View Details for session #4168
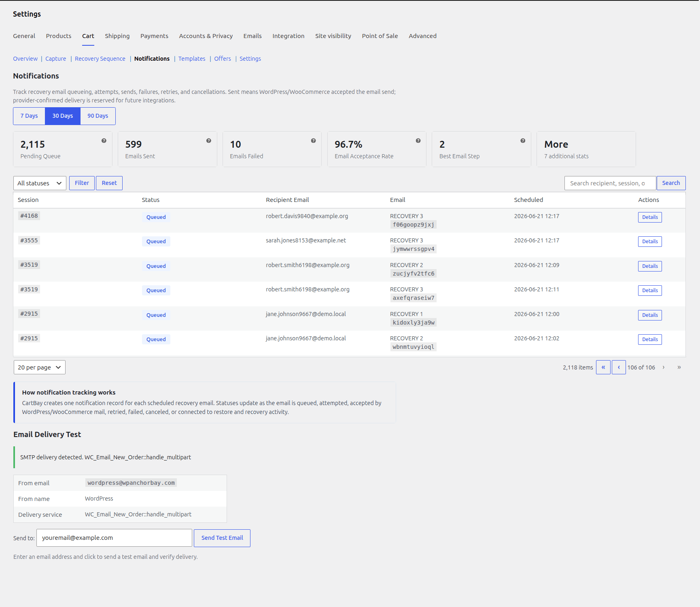Image resolution: width=700 pixels, height=607 pixels. [x=650, y=217]
